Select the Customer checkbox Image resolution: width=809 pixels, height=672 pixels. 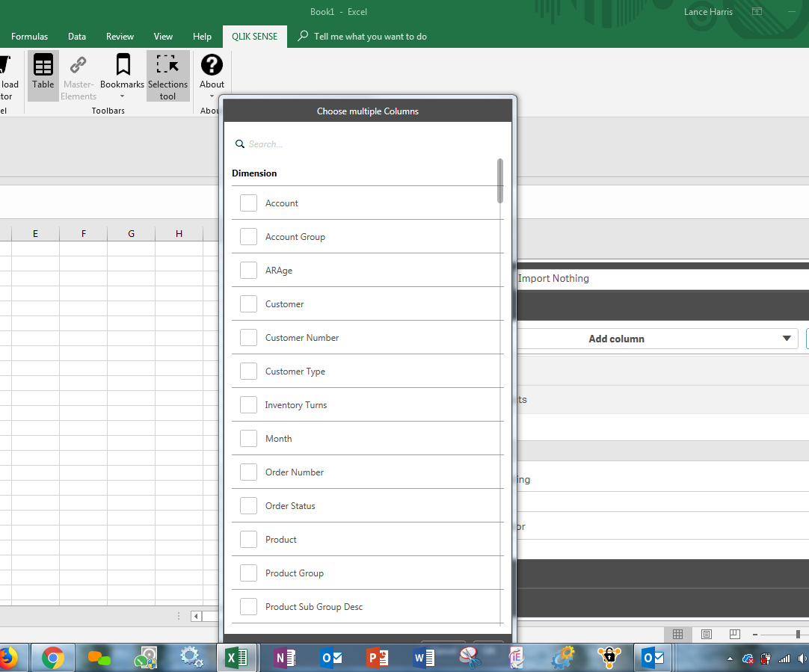[249, 303]
